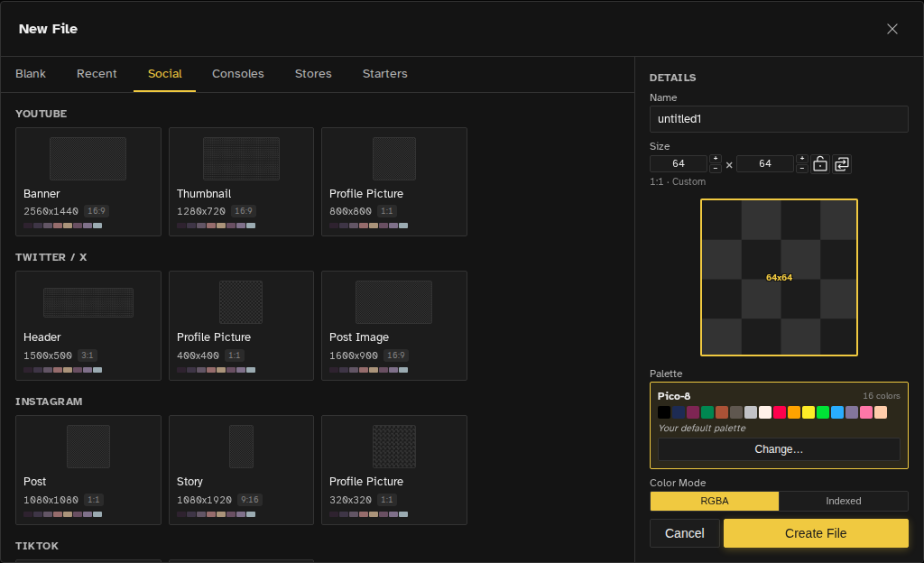Choose YouTube Thumbnail 1280x720 preset

click(241, 182)
